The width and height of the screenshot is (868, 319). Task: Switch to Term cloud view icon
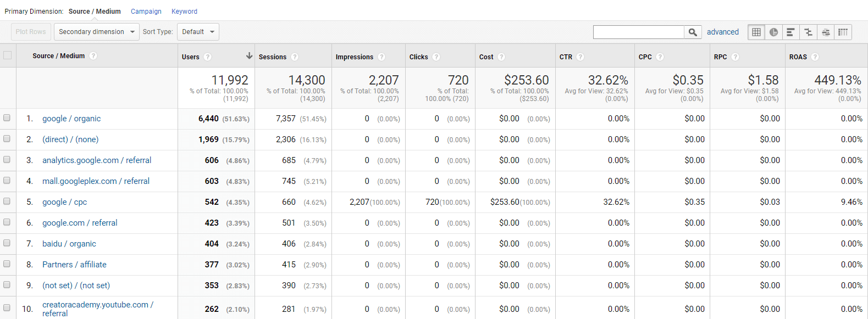tap(826, 32)
